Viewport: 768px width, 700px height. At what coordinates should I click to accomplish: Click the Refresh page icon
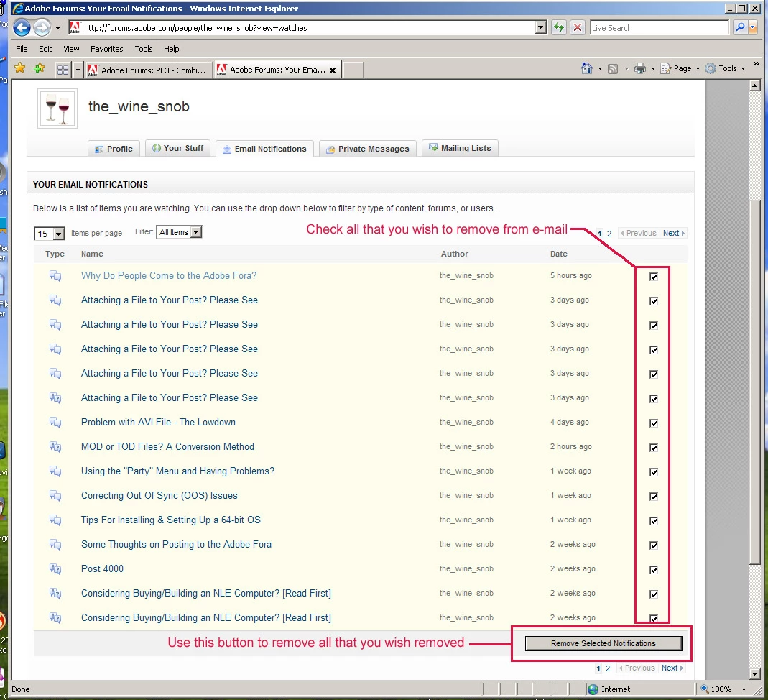click(x=558, y=27)
